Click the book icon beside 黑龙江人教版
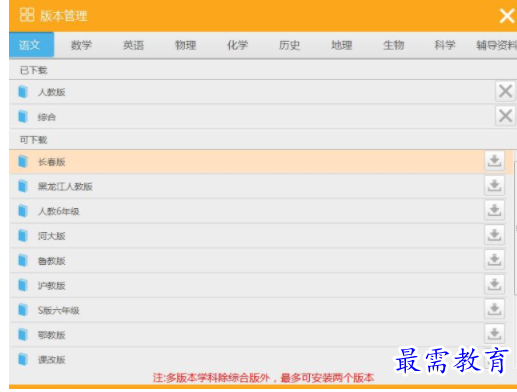This screenshot has width=517, height=392. (x=23, y=186)
